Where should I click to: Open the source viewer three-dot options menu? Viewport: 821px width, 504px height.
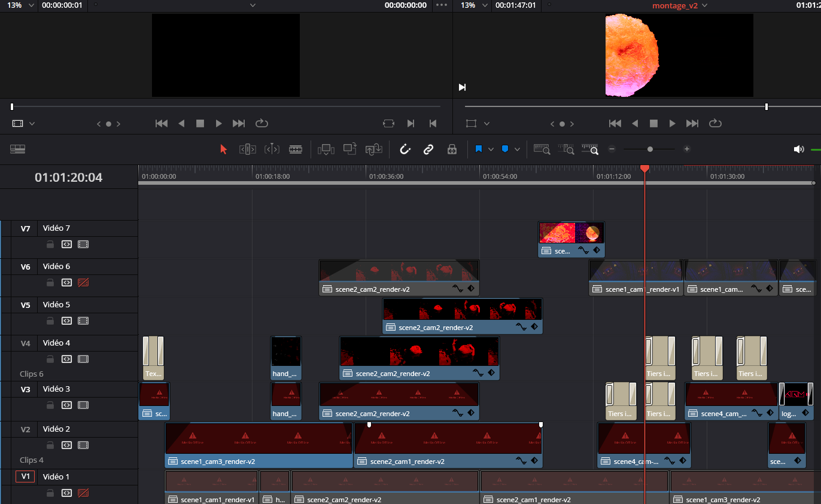[x=442, y=5]
